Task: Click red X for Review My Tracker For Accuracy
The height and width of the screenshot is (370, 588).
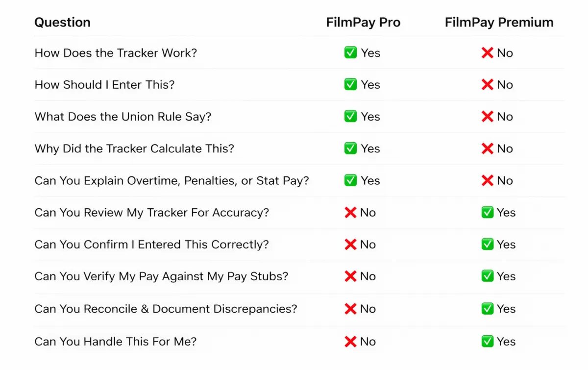Action: [350, 213]
